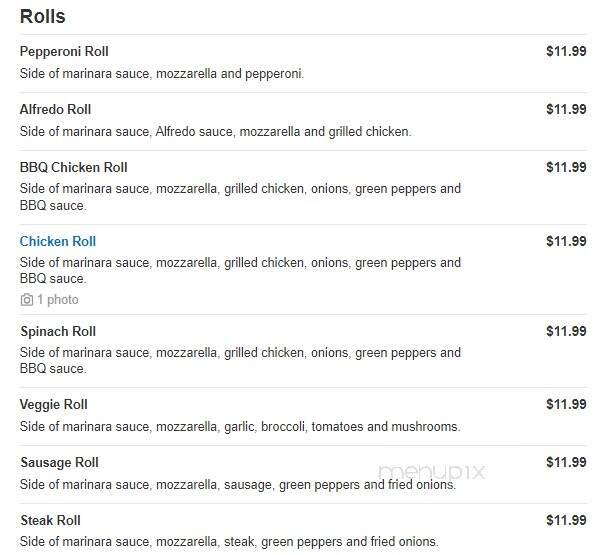Click the Alfredo Roll price
This screenshot has height=555, width=611.
click(x=566, y=109)
